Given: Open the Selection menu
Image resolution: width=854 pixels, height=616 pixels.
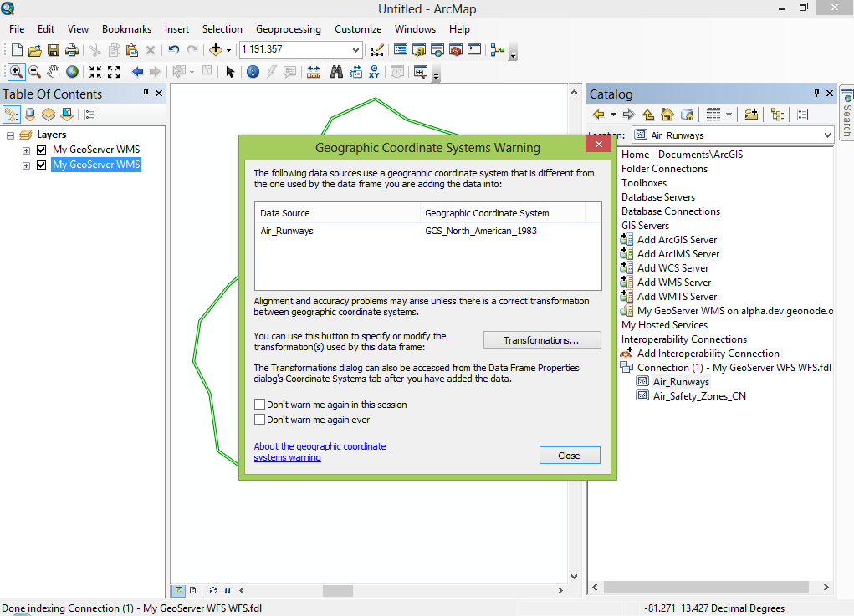Looking at the screenshot, I should [222, 29].
